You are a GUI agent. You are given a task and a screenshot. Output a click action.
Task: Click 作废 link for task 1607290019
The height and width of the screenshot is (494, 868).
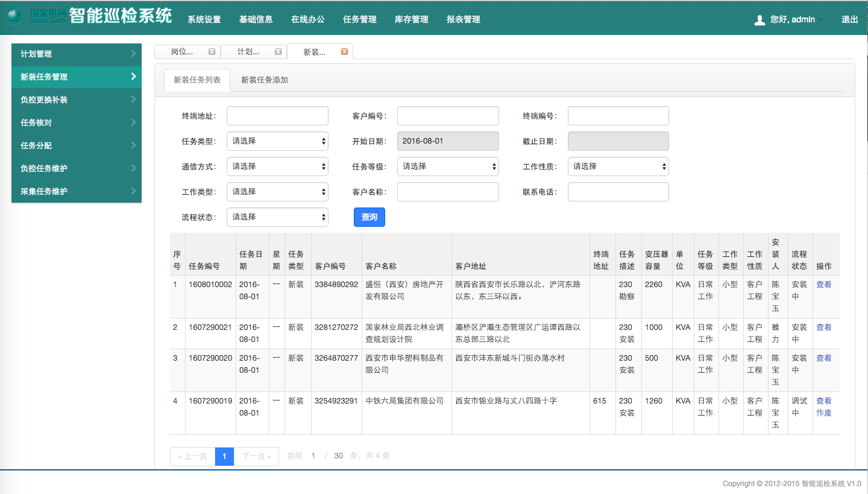tap(823, 413)
